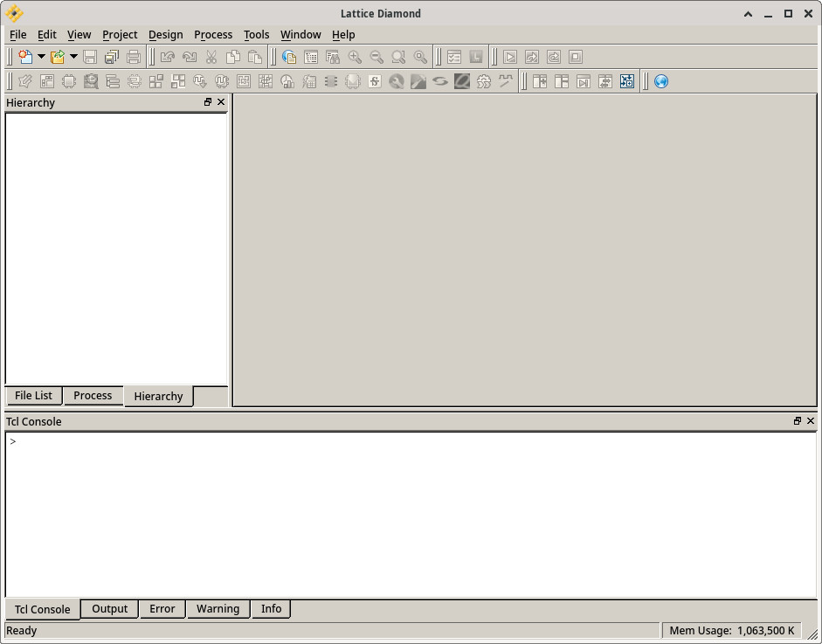
Task: Click the checklist task icon in toolbar
Action: pyautogui.click(x=454, y=57)
